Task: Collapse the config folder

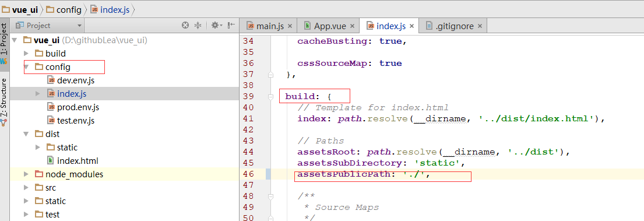Action: click(x=26, y=66)
